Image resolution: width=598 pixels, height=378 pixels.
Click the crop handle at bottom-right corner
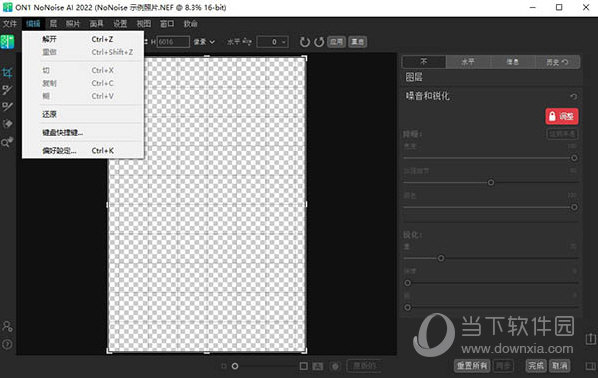point(305,352)
